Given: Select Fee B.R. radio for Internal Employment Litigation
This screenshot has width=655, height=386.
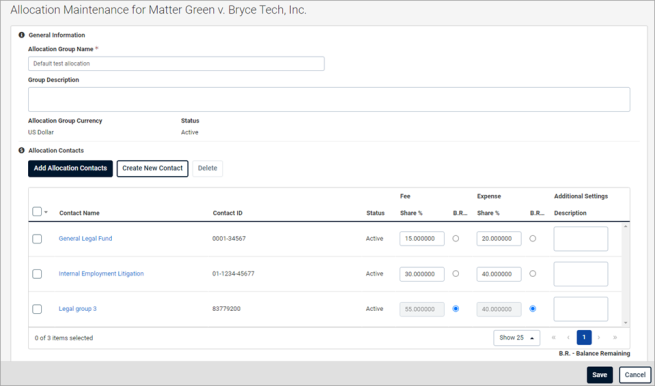Looking at the screenshot, I should tap(456, 274).
